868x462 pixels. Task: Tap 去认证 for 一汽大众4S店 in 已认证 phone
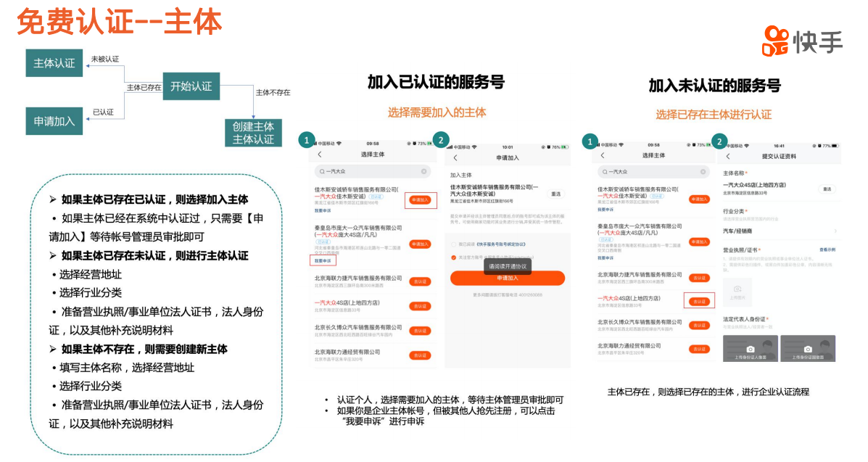(x=420, y=306)
